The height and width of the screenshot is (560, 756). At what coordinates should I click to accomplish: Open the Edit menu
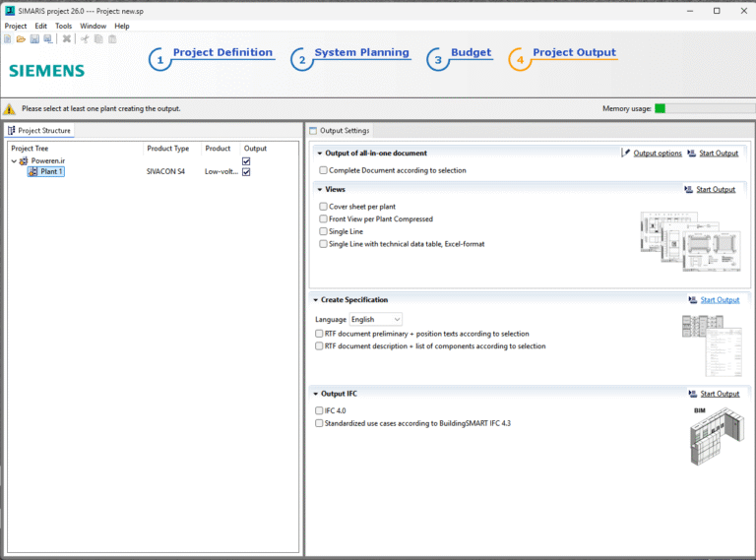(41, 26)
